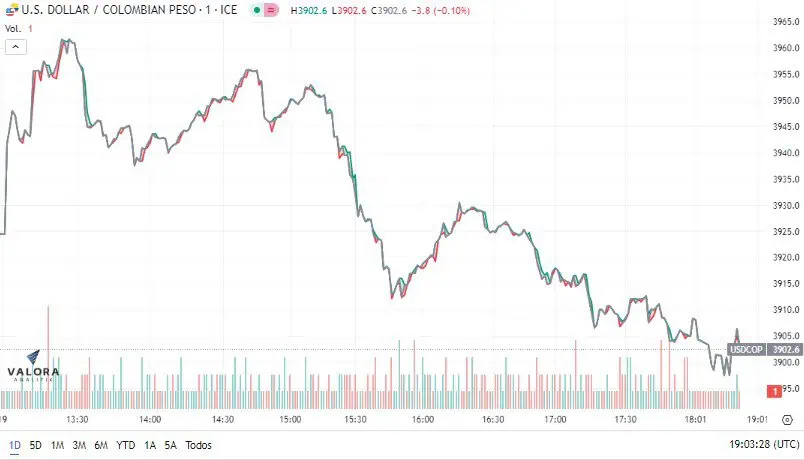
Task: Click the USDCOP price label tag
Action: (x=746, y=350)
